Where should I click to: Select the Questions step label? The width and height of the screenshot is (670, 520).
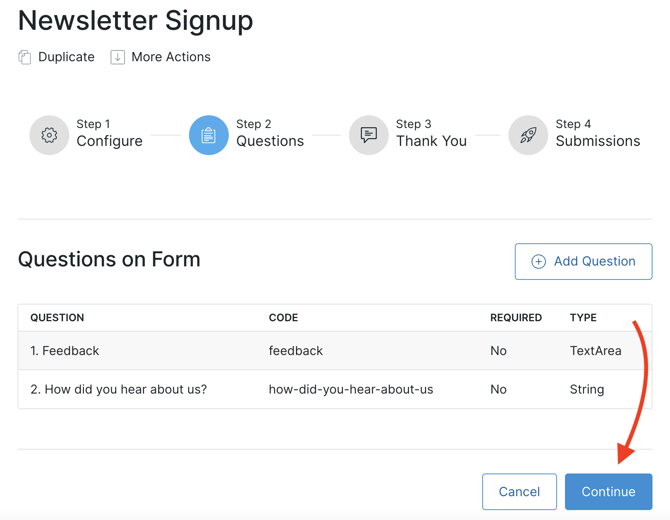point(270,141)
